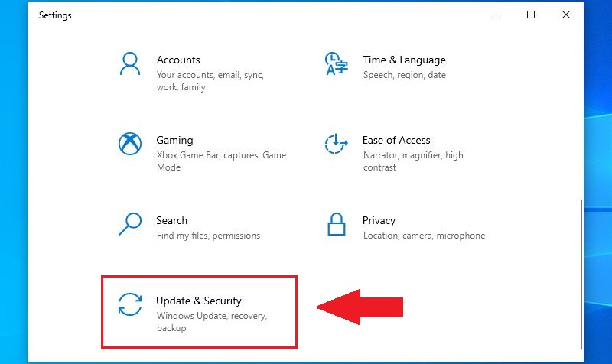Click the 'Location, camera, microphone' description text
Screen dimensions: 612x364
(x=424, y=236)
